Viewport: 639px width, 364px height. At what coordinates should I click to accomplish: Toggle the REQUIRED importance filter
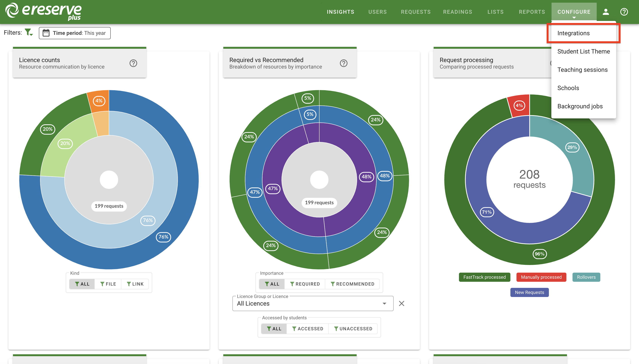pyautogui.click(x=305, y=284)
